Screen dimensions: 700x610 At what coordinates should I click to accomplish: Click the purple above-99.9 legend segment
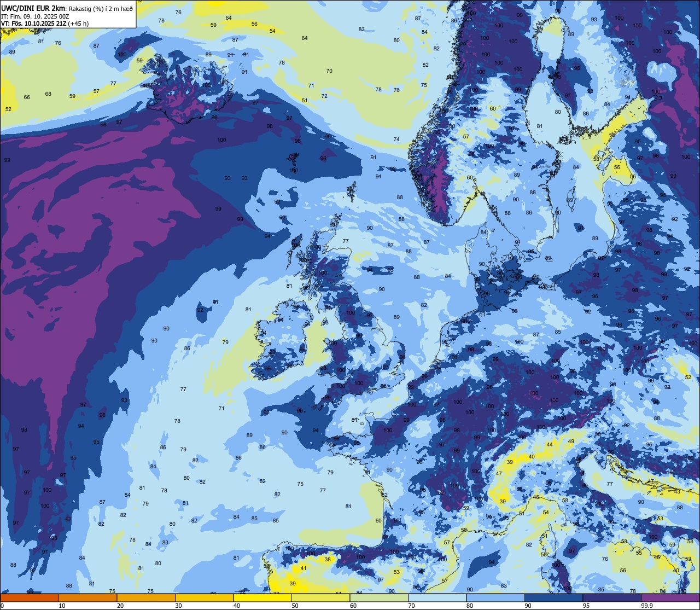(x=670, y=597)
